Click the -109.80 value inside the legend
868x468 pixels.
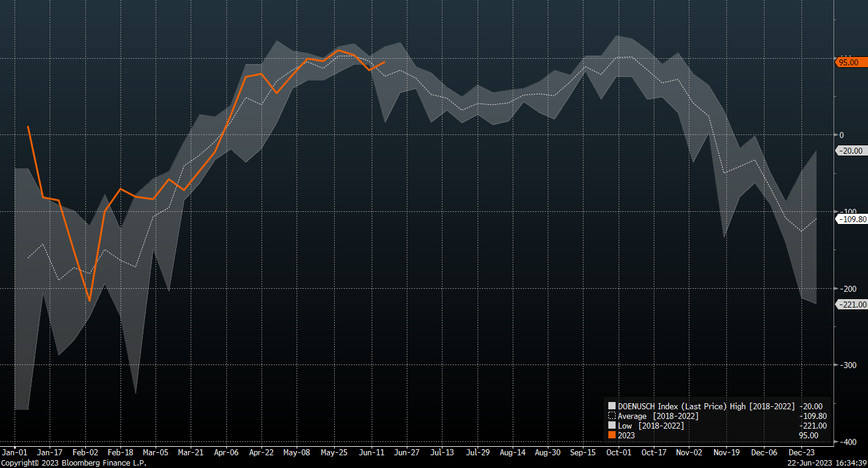tap(813, 416)
